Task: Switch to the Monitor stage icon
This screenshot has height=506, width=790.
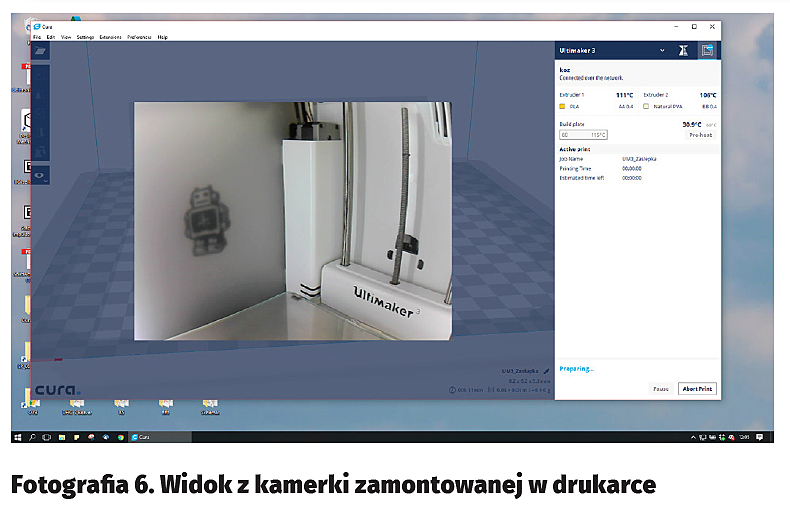Action: click(707, 50)
